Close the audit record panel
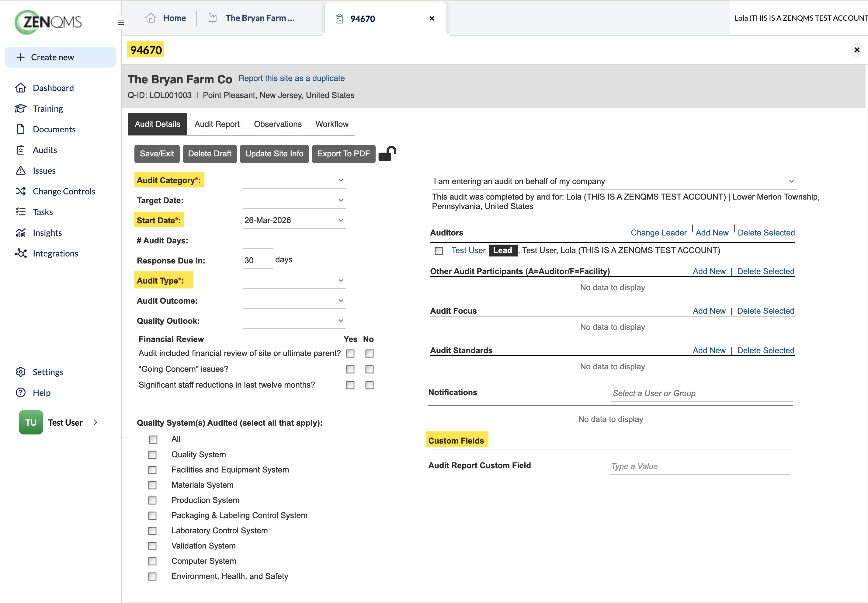Screen dimensions: 868x603 pos(857,50)
